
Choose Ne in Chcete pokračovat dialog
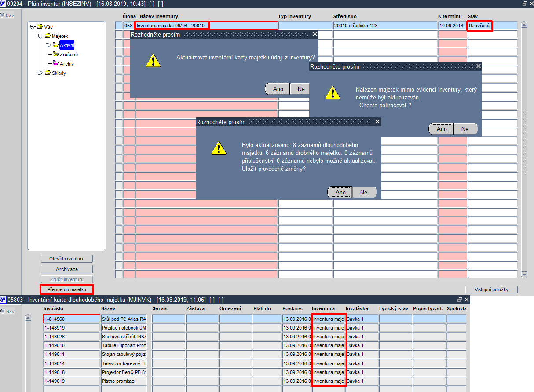465,129
